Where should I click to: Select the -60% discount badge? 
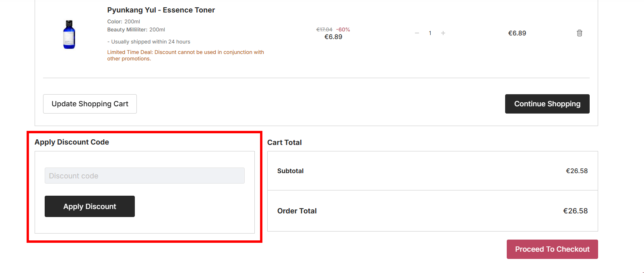coord(343,29)
